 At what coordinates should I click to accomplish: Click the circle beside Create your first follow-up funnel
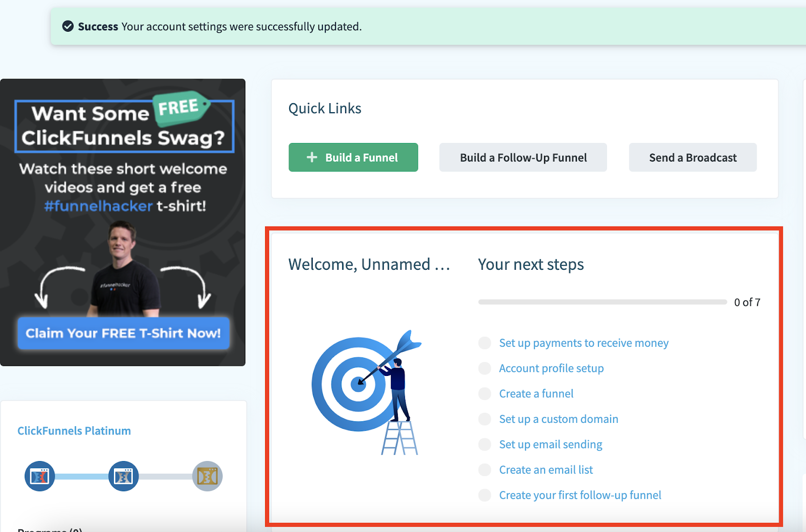pyautogui.click(x=485, y=495)
